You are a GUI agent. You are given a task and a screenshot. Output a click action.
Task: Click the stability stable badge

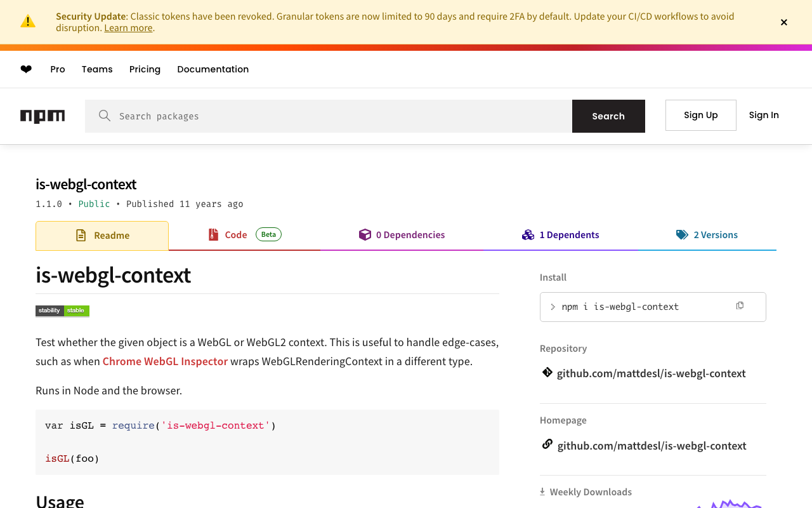pyautogui.click(x=62, y=311)
